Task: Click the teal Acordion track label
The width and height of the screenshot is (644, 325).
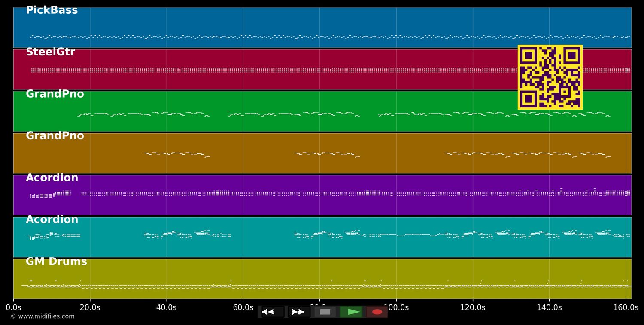Action: pos(52,220)
